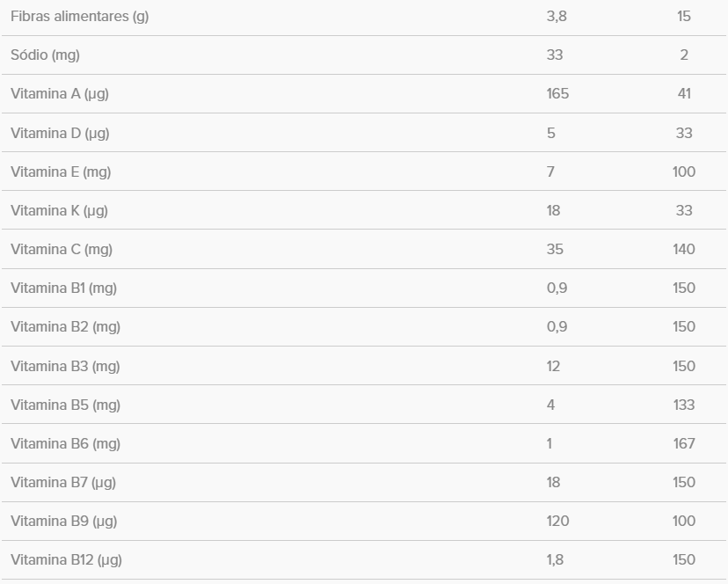Select the 165 value for Vitamina A

coord(557,94)
